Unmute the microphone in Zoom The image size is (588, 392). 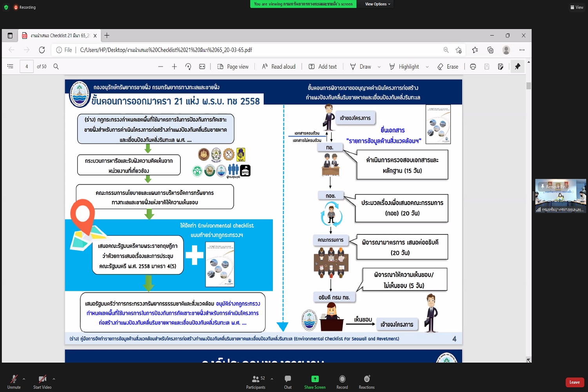[x=14, y=382]
